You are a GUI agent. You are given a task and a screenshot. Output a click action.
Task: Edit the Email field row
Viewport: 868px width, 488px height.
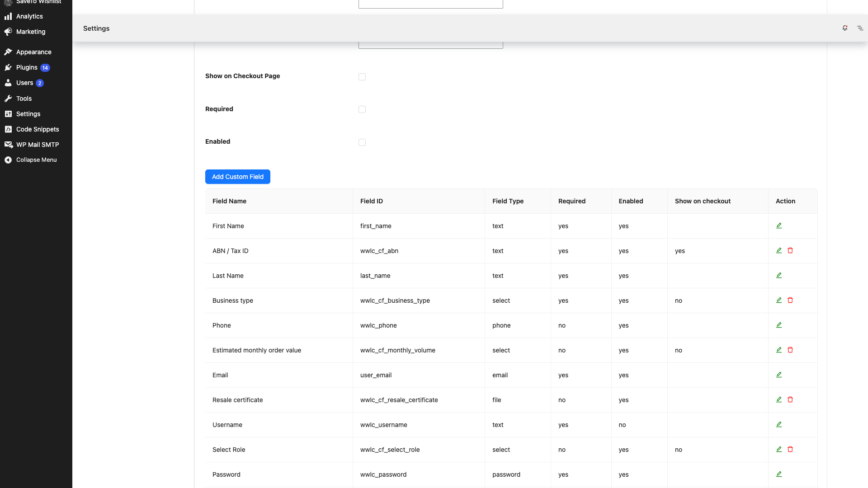tap(779, 375)
